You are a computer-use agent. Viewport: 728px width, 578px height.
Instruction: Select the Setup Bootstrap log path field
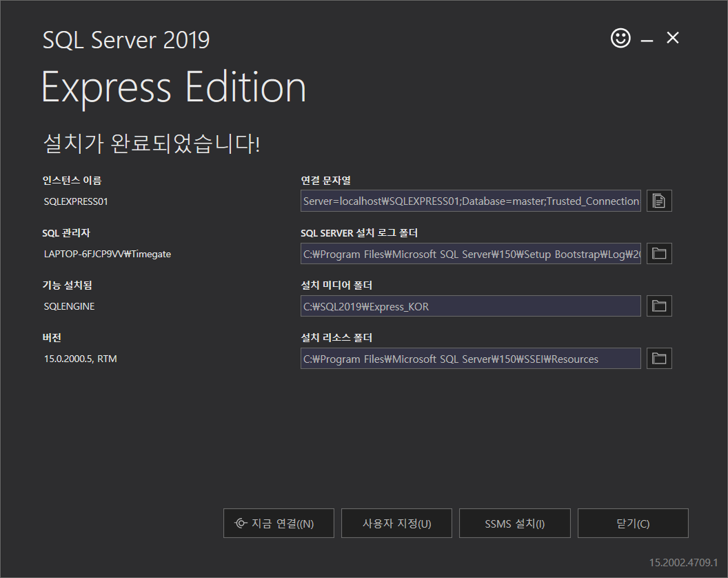click(x=471, y=253)
